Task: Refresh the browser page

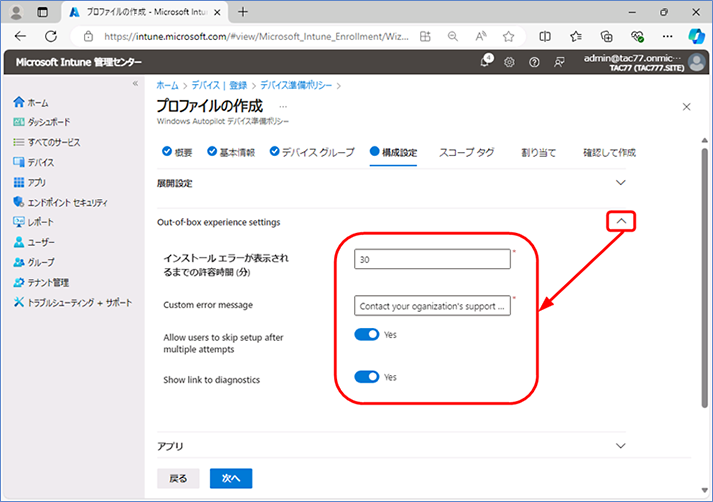Action: 51,36
